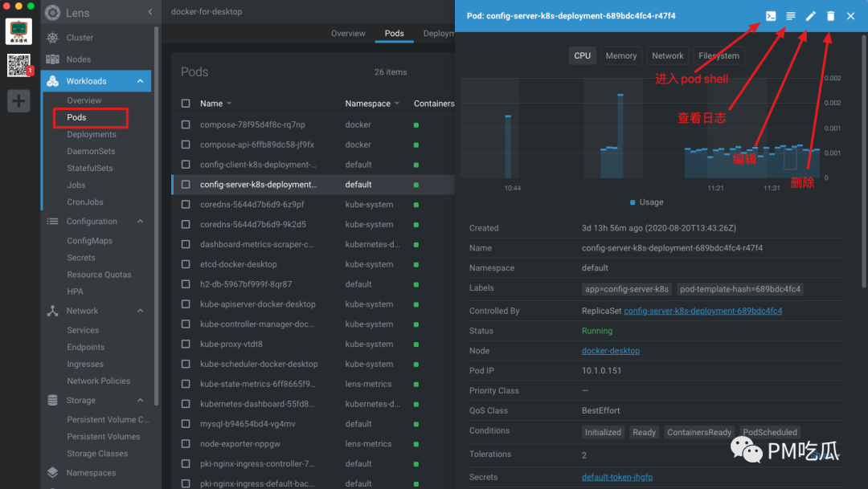This screenshot has height=489, width=868.
Task: Collapse the Workloads section
Action: [141, 81]
